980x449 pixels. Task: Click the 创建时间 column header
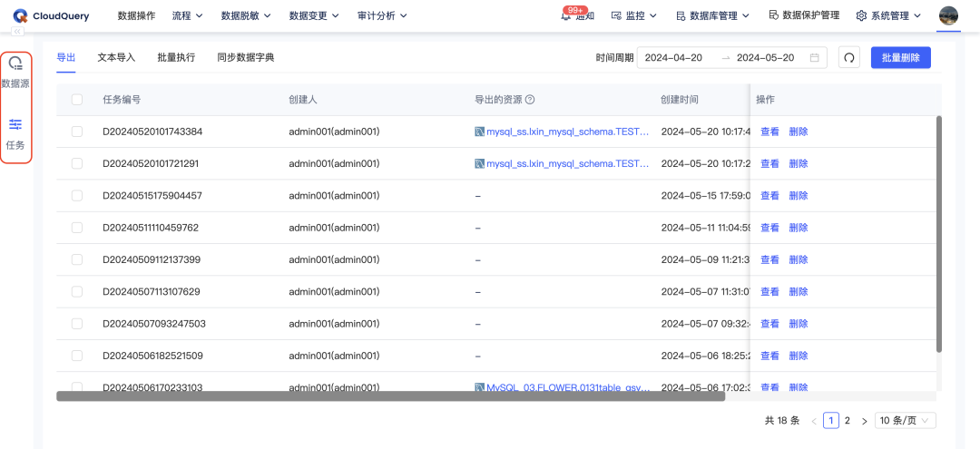click(x=680, y=99)
